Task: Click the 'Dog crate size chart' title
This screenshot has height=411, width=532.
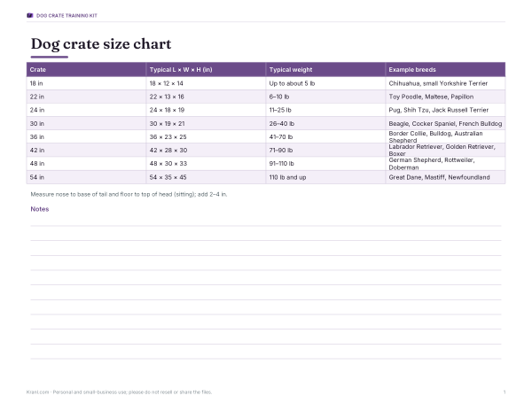Action: pyautogui.click(x=101, y=44)
